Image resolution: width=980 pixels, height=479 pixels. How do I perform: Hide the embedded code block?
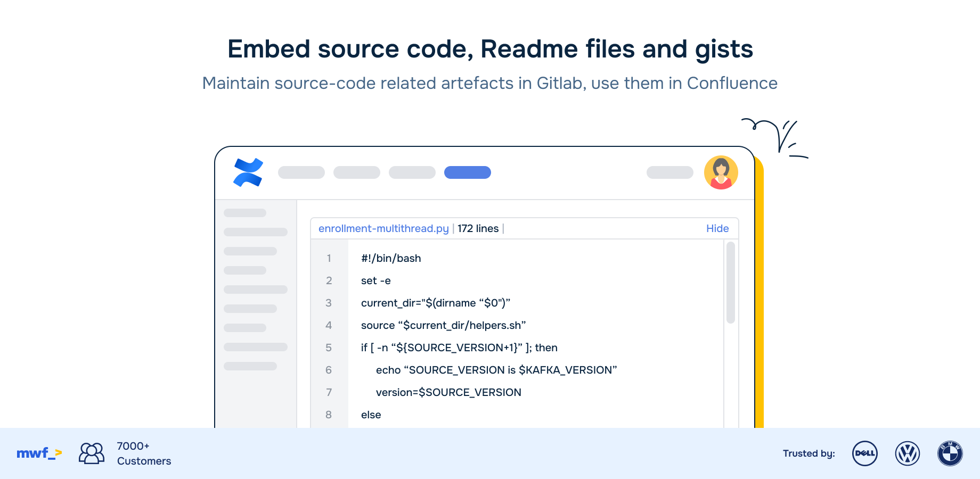tap(717, 228)
